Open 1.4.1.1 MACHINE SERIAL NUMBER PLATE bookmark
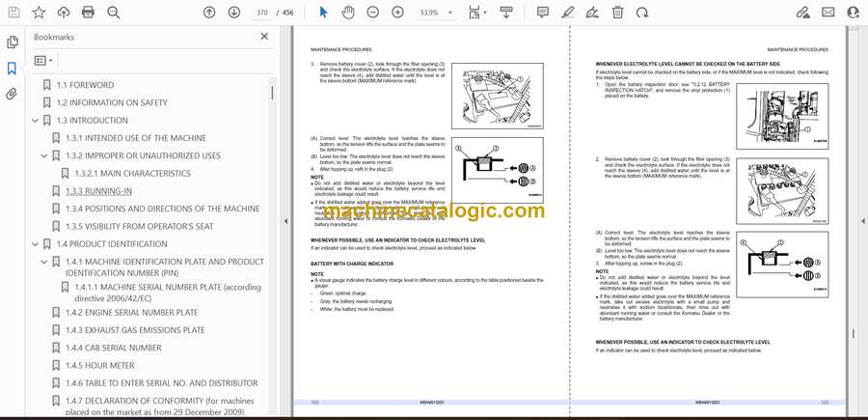The image size is (868, 420). 168,294
